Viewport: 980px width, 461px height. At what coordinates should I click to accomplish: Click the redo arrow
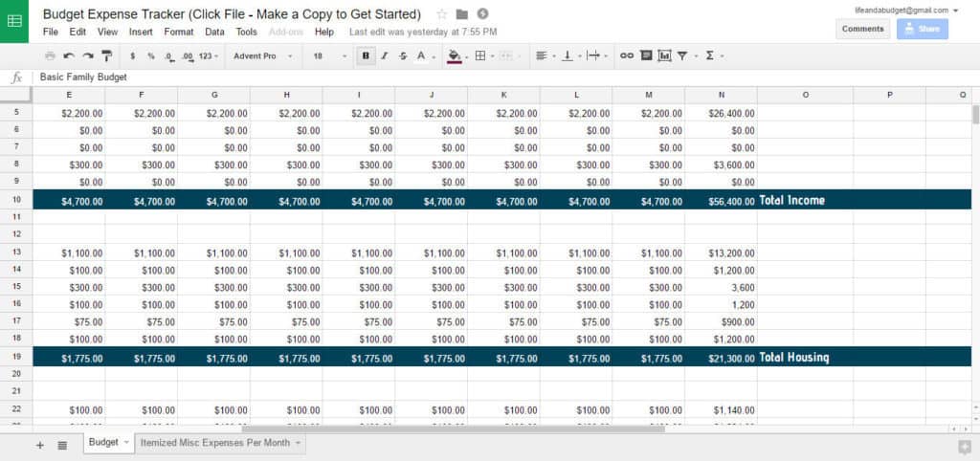tap(87, 56)
